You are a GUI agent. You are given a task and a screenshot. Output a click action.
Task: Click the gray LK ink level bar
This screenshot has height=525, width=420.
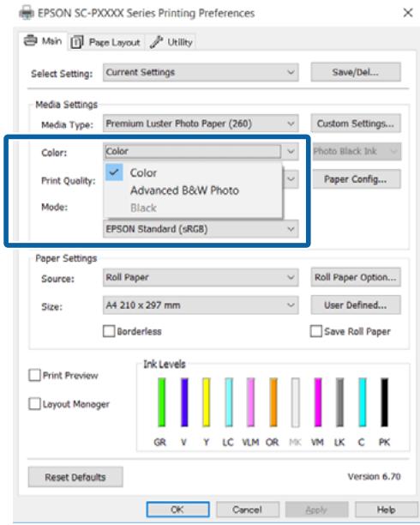(x=339, y=402)
